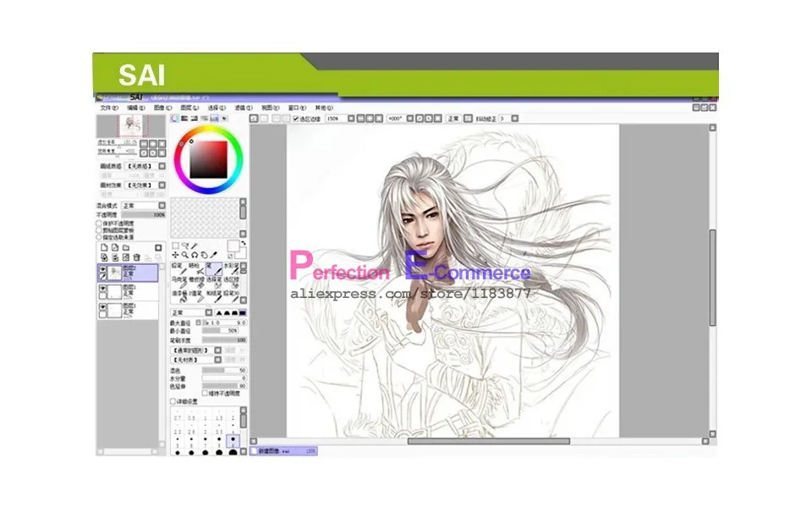812x508 pixels.
Task: Open the 编辑 (Edit) menu
Action: point(135,108)
